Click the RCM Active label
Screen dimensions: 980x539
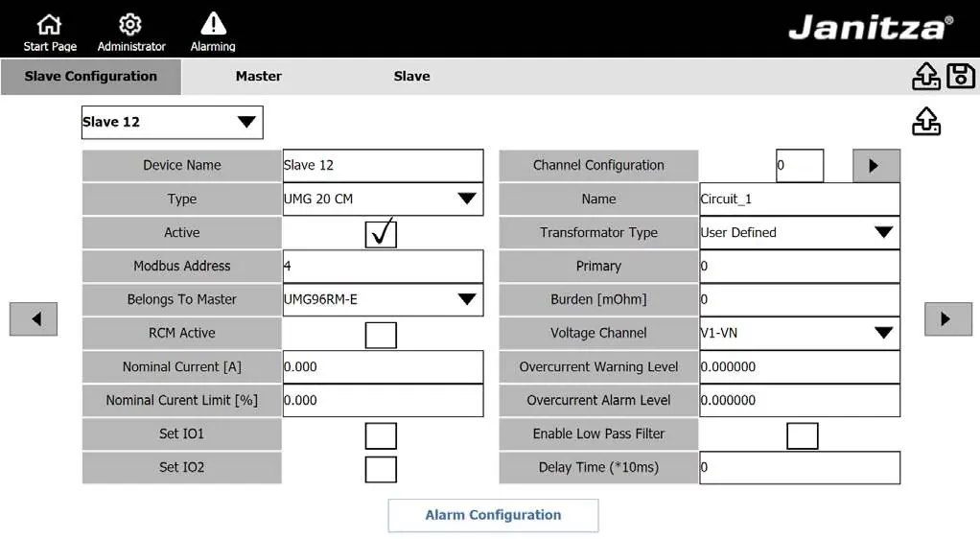pyautogui.click(x=182, y=334)
